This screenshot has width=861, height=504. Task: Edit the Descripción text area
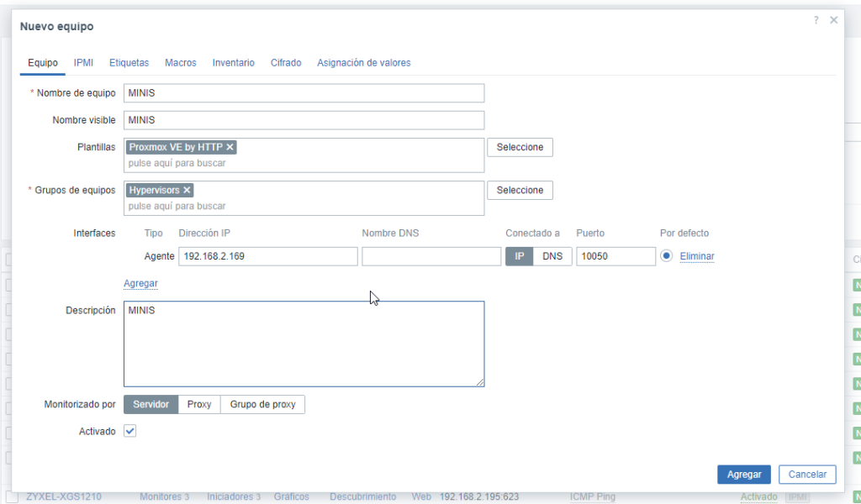tap(303, 343)
